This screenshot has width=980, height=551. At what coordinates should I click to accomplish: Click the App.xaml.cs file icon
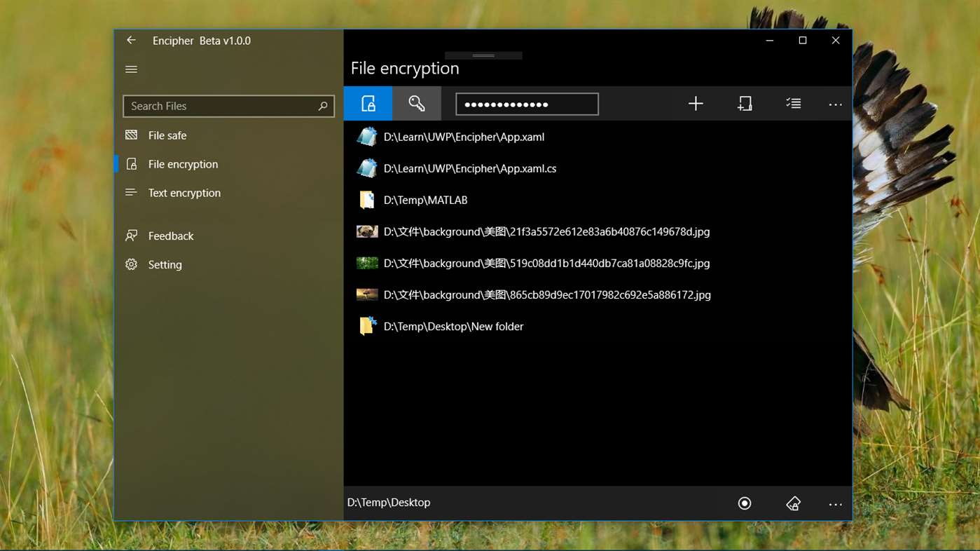pos(367,168)
